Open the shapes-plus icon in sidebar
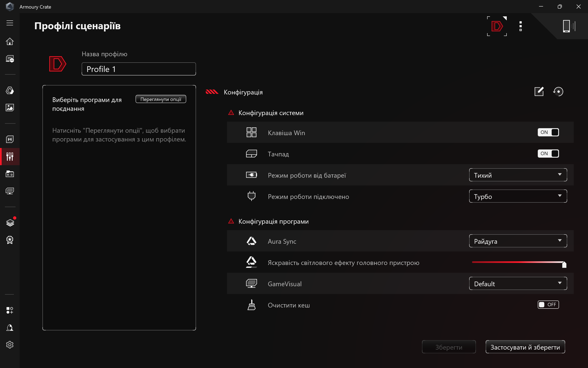 [x=10, y=310]
